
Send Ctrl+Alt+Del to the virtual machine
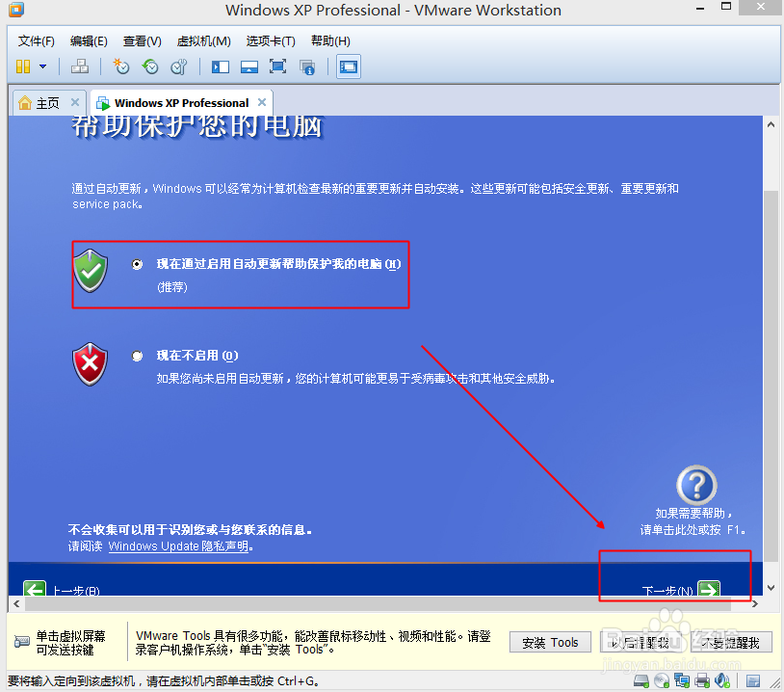pos(80,67)
